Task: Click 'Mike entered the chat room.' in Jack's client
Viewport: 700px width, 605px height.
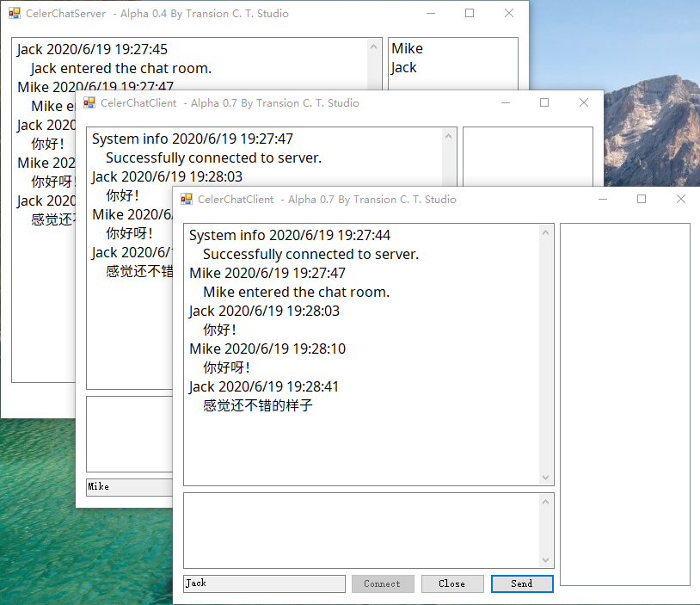Action: click(297, 293)
